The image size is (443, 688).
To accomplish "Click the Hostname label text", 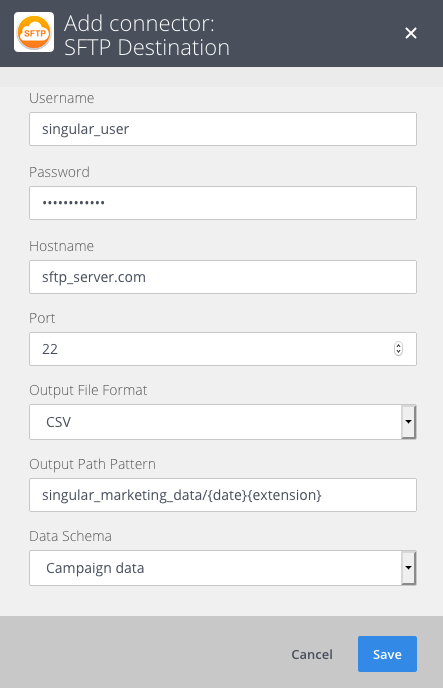I will [61, 246].
